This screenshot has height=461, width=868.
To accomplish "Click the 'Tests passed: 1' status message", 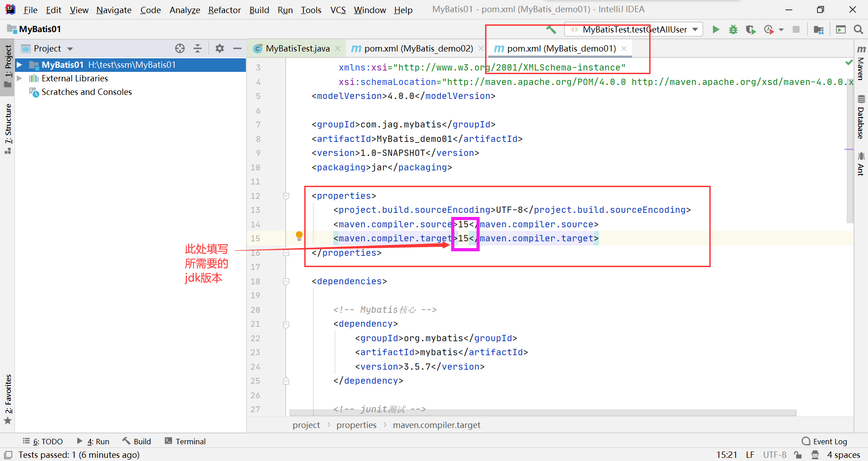I will [x=79, y=455].
